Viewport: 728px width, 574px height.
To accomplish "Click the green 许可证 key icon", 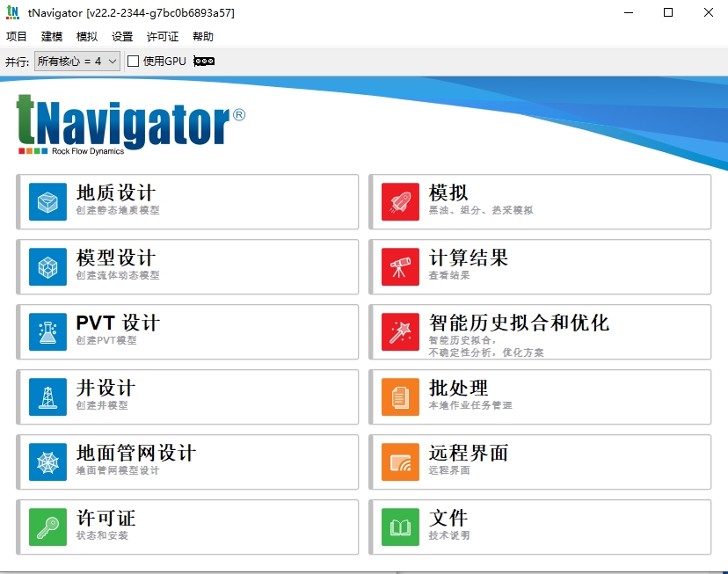I will (x=47, y=527).
